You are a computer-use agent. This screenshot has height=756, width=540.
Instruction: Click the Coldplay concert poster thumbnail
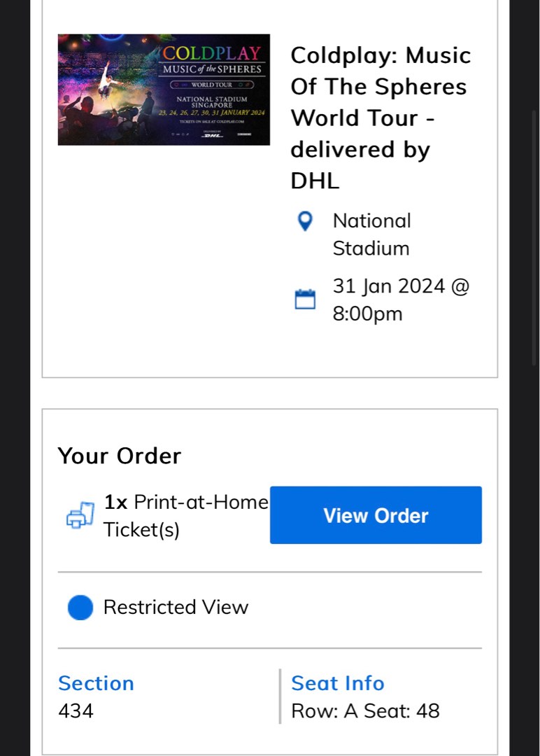(x=163, y=89)
